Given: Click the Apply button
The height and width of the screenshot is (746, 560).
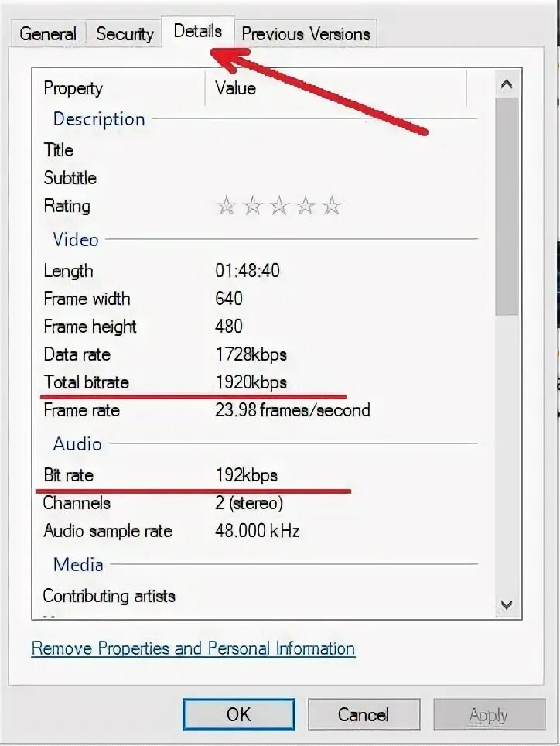Looking at the screenshot, I should coord(489,714).
